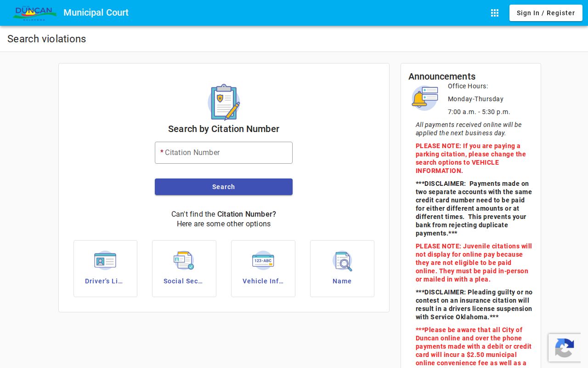Click the license plate vehicle icon
588x368 pixels.
click(x=263, y=260)
